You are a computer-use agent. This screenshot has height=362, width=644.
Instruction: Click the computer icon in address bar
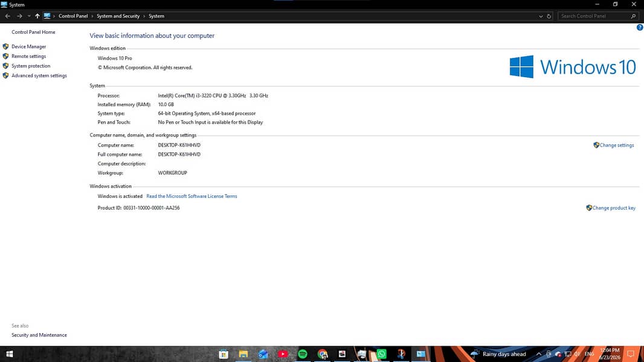click(x=47, y=16)
